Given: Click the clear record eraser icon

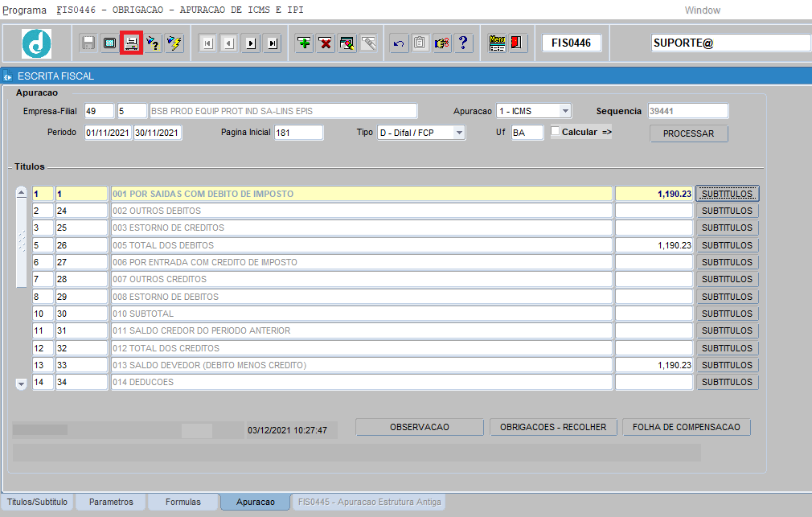Looking at the screenshot, I should (x=347, y=43).
